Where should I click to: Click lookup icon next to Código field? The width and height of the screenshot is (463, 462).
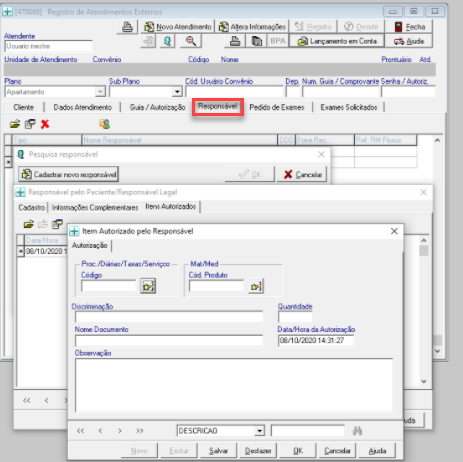coord(148,286)
